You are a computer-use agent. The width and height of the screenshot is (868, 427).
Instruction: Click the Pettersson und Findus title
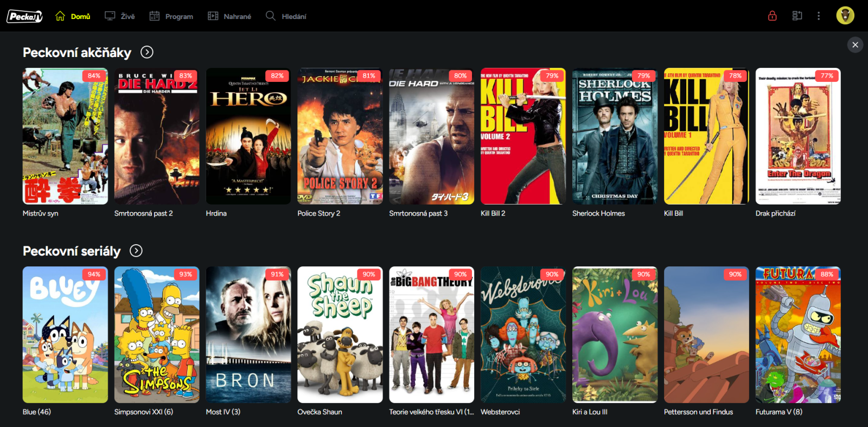coord(698,412)
